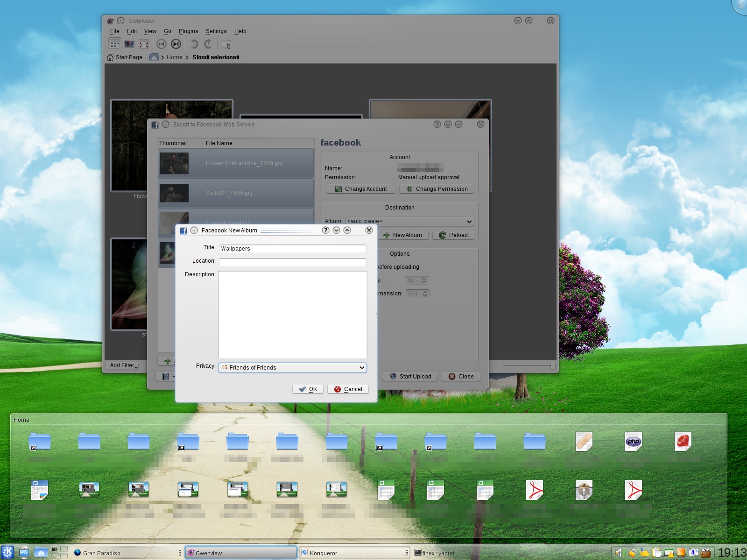Viewport: 747px width, 560px height.
Task: Click the help question mark in New Album titlebar
Action: [325, 230]
